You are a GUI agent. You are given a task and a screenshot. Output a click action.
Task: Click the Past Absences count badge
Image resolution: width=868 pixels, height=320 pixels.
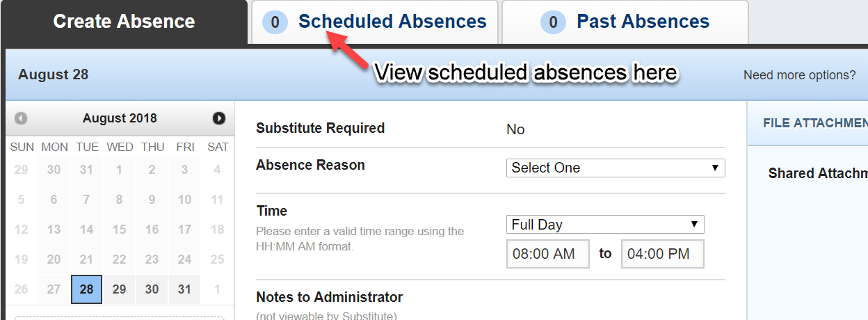click(x=553, y=22)
